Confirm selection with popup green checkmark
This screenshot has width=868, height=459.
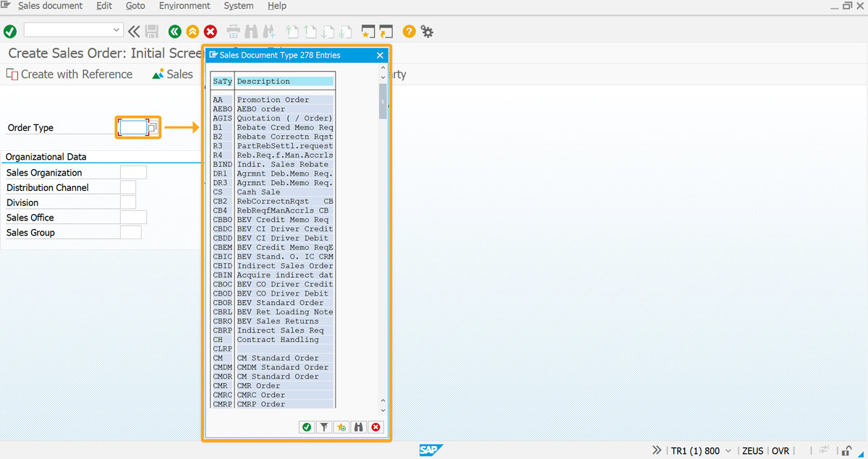tap(307, 427)
